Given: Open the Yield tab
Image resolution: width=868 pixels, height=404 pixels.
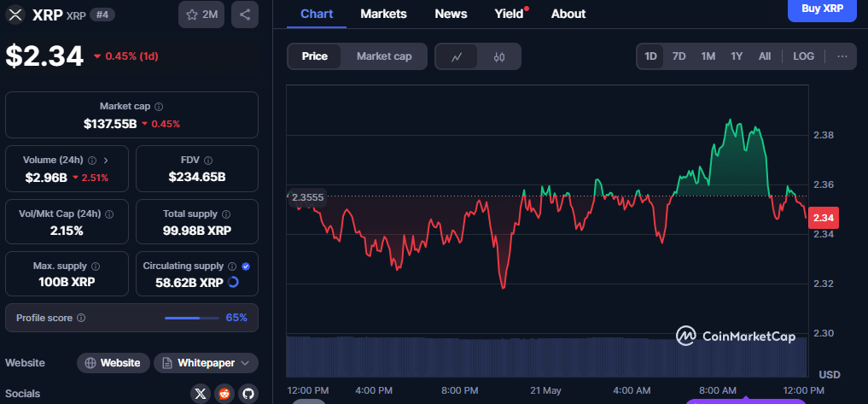Looking at the screenshot, I should click(x=509, y=14).
